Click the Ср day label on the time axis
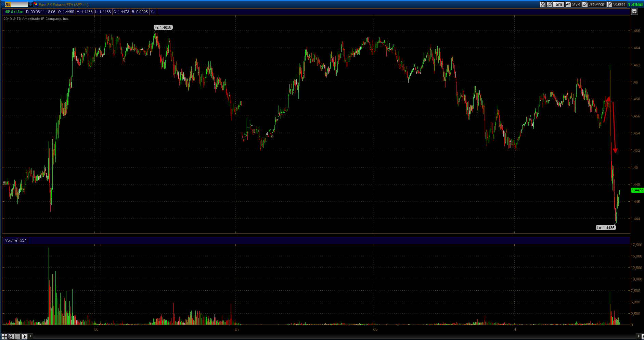This screenshot has height=340, width=644. tap(375, 329)
